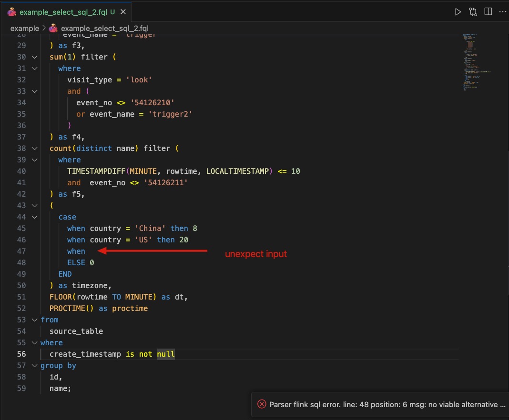Click 'FLOOR' on line 51

click(x=61, y=297)
